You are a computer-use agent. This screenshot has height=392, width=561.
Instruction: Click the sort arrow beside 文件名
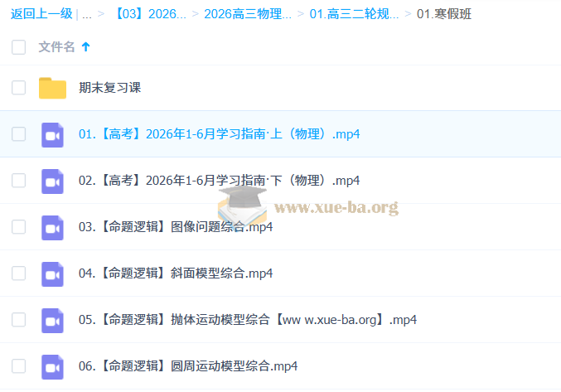pos(85,47)
